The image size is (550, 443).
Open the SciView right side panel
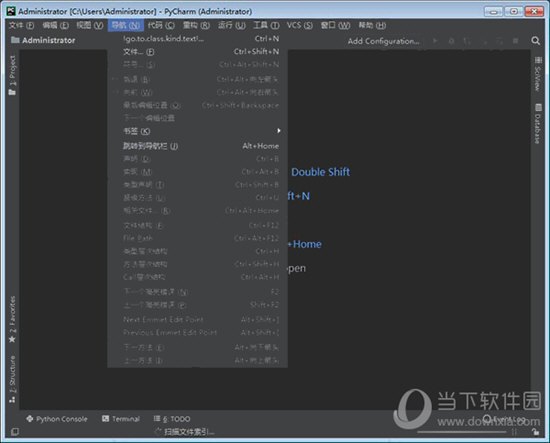(537, 74)
